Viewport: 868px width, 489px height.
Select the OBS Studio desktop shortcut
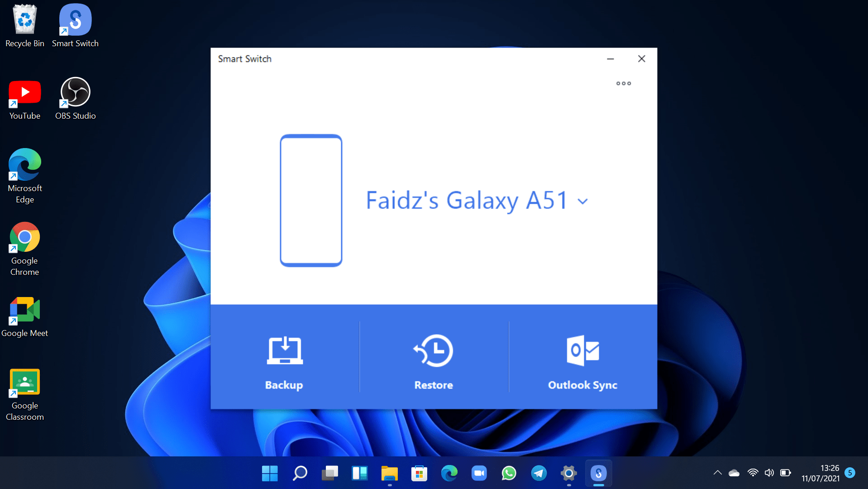pyautogui.click(x=75, y=99)
